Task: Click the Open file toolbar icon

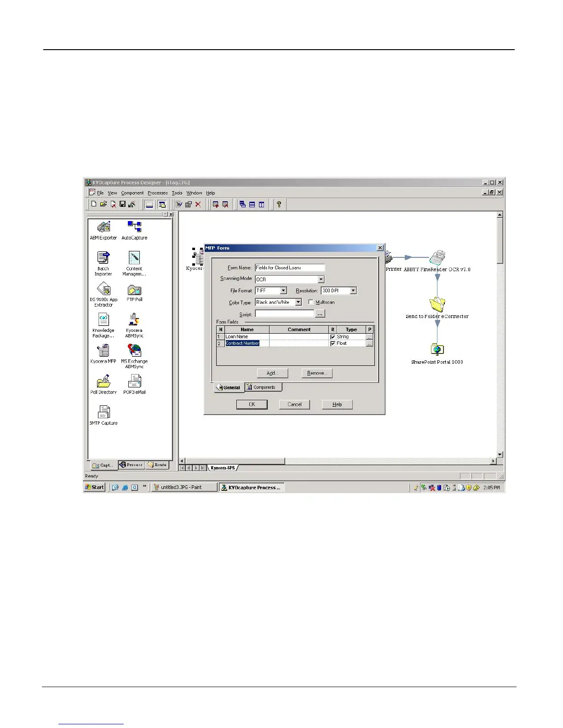Action: (x=103, y=204)
